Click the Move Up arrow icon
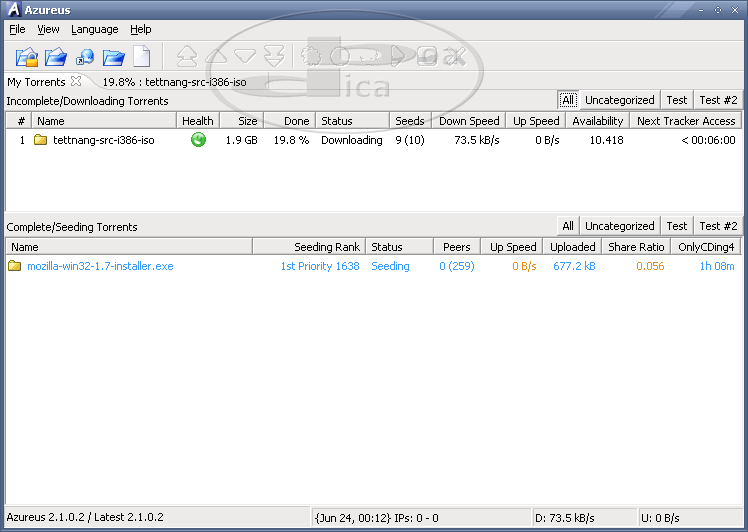The height and width of the screenshot is (532, 748). [216, 56]
